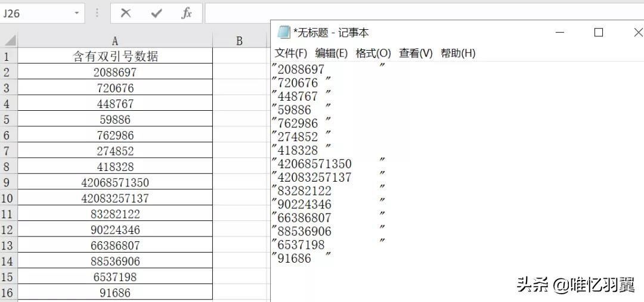
Task: Select column A header
Action: pyautogui.click(x=115, y=41)
